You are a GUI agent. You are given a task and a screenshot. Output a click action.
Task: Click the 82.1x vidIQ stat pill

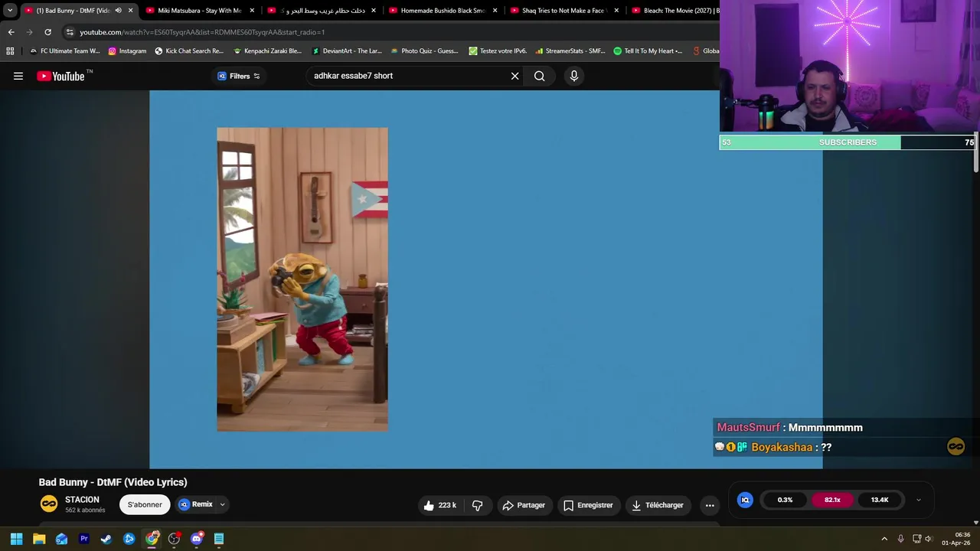click(x=832, y=500)
